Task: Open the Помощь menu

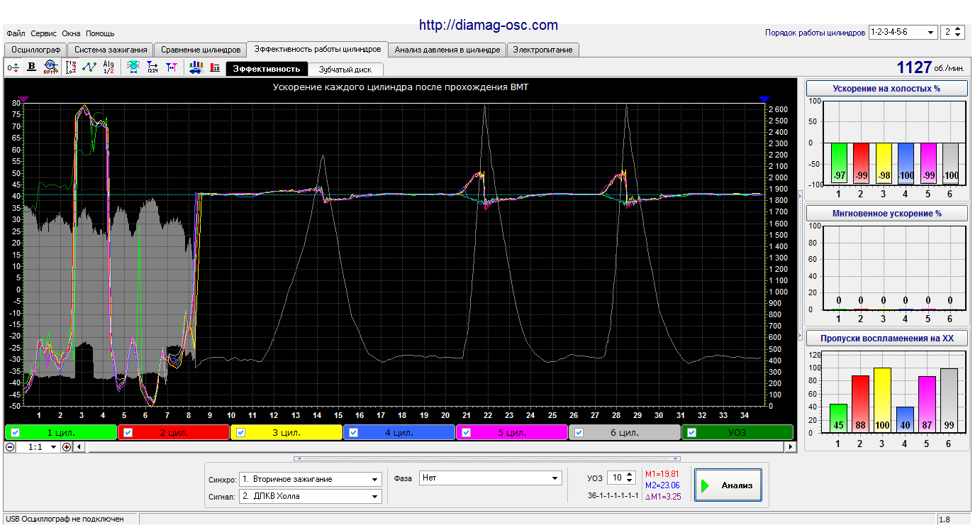Action: [x=100, y=33]
